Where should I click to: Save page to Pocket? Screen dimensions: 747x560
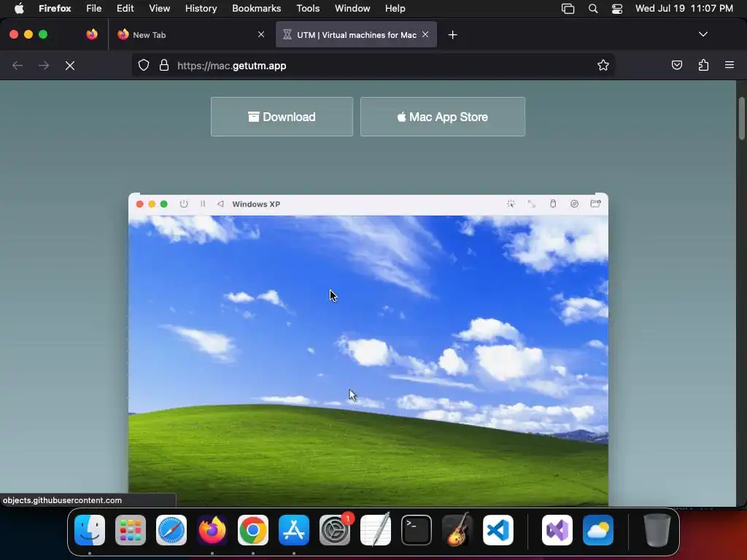point(676,65)
